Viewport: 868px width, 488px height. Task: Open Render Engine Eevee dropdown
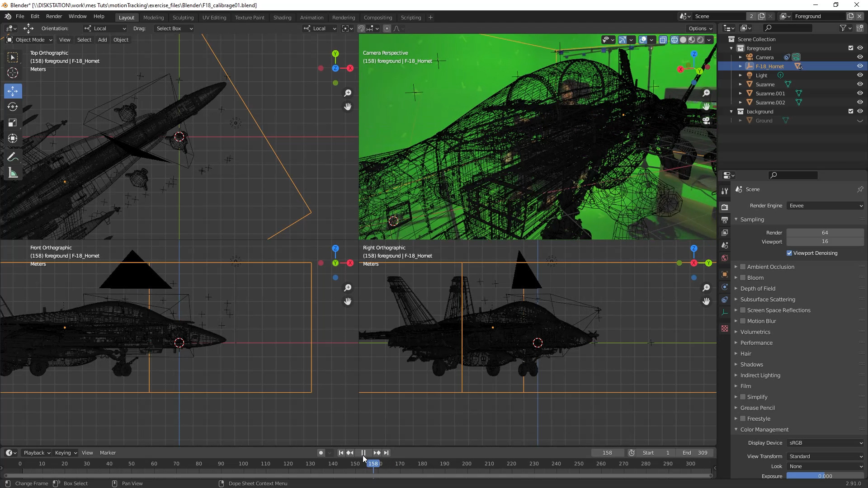pos(826,206)
